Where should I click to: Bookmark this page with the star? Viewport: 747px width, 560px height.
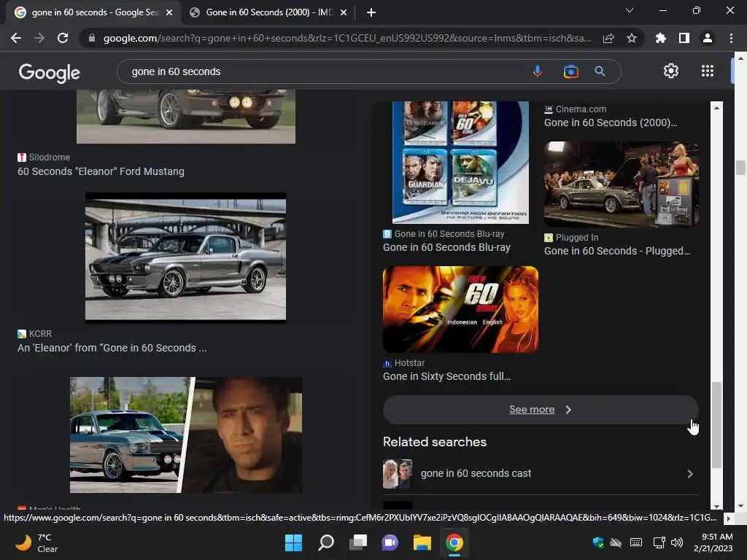click(x=632, y=38)
